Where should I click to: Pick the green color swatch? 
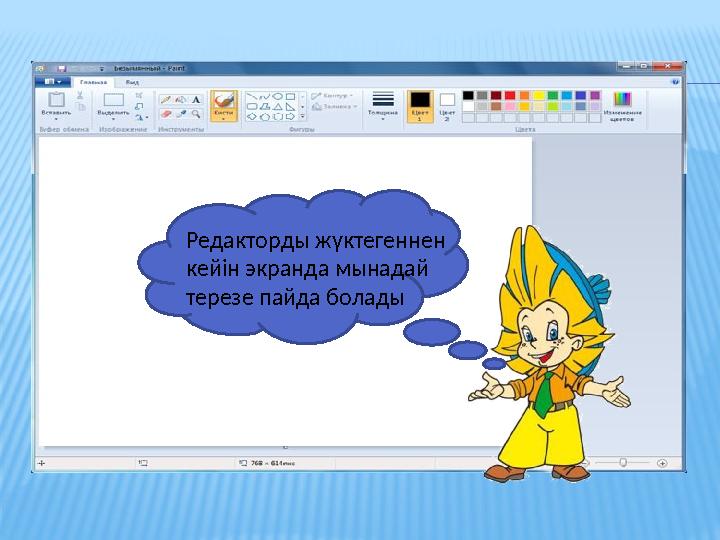point(553,96)
